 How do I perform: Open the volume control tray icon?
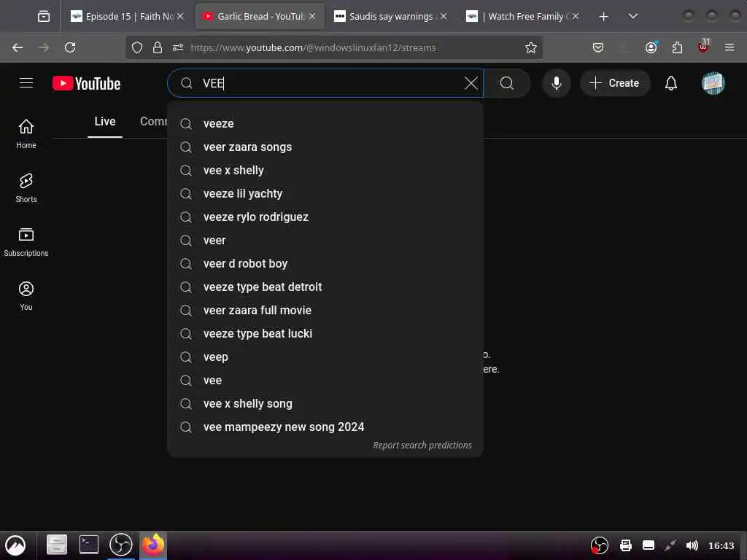click(692, 545)
